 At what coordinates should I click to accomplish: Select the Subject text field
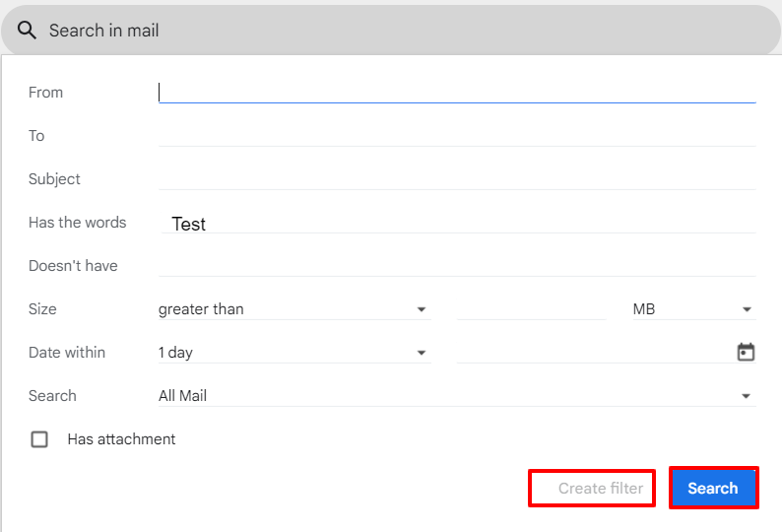(456, 179)
